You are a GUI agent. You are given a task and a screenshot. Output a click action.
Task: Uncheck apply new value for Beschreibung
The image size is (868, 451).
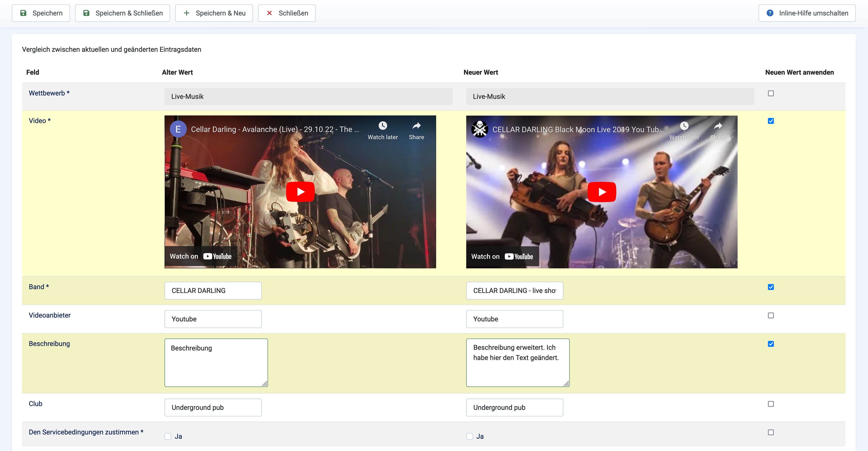(771, 344)
